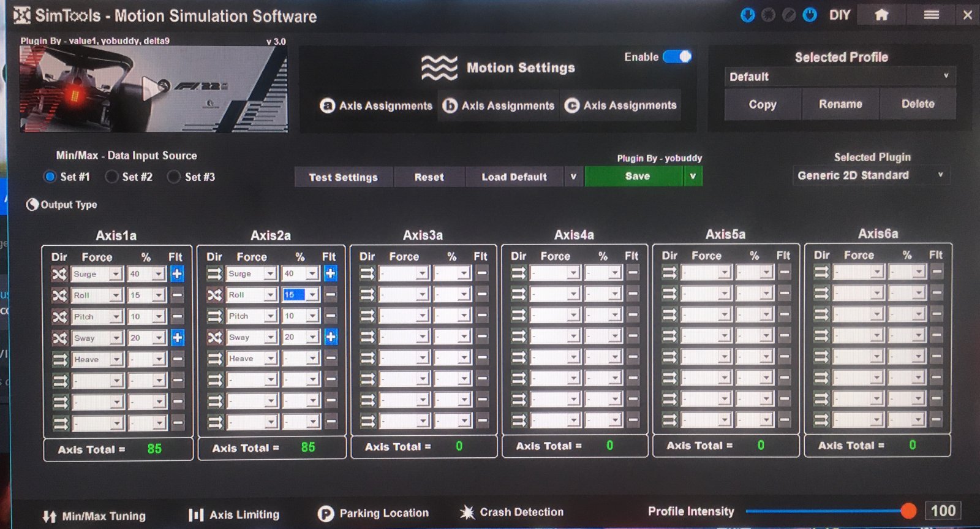Click Axis1a Surge filter plus icon
The image size is (980, 529).
tap(177, 274)
